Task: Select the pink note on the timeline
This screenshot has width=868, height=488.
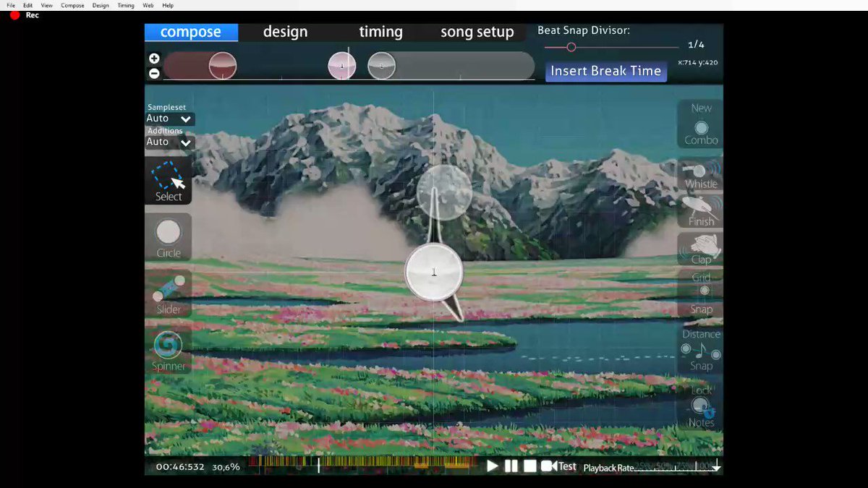Action: (x=342, y=66)
